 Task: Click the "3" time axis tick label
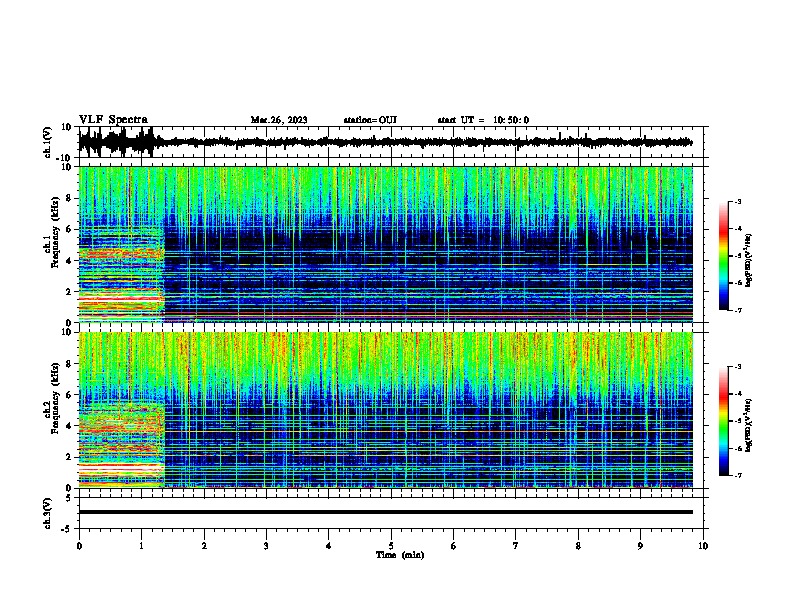point(266,546)
